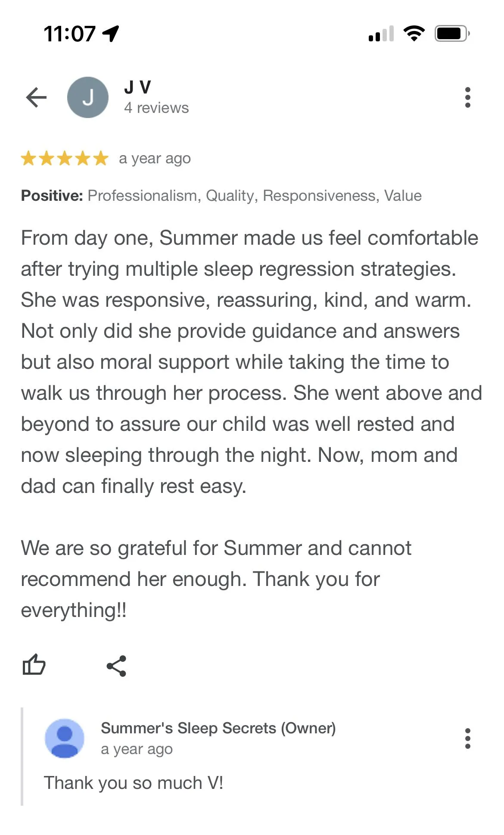
Task: View J V's 4 reviews
Action: pyautogui.click(x=156, y=108)
